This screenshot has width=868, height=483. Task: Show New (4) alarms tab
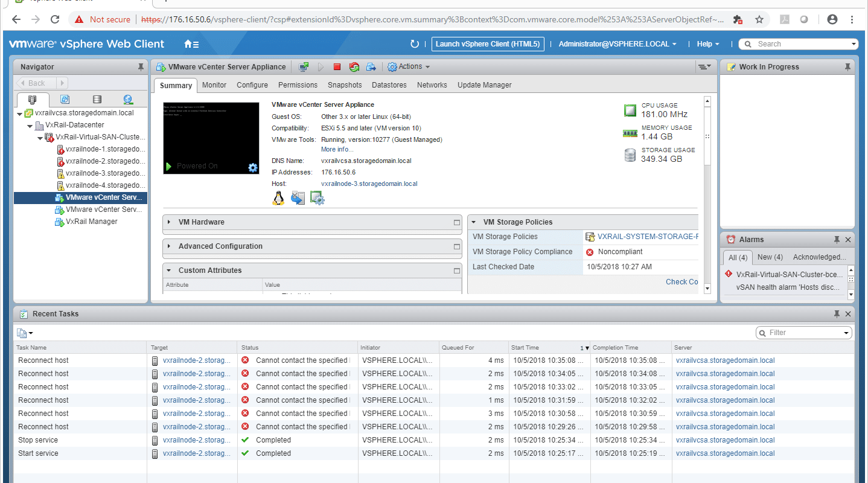(770, 257)
